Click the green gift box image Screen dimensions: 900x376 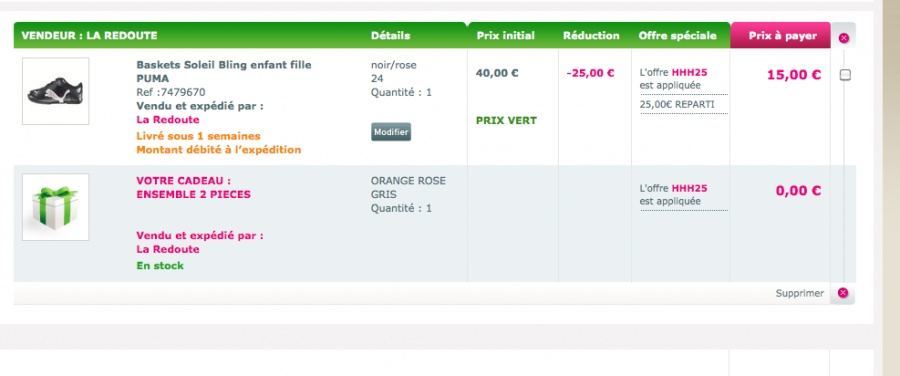tap(56, 207)
